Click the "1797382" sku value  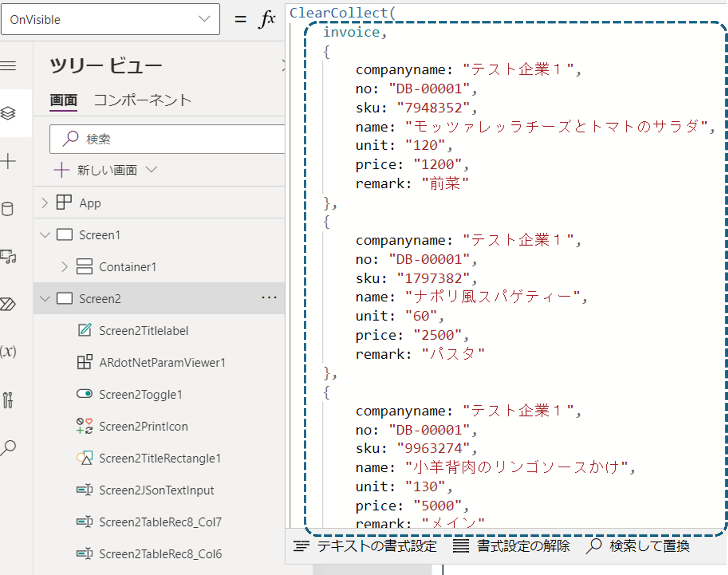433,279
